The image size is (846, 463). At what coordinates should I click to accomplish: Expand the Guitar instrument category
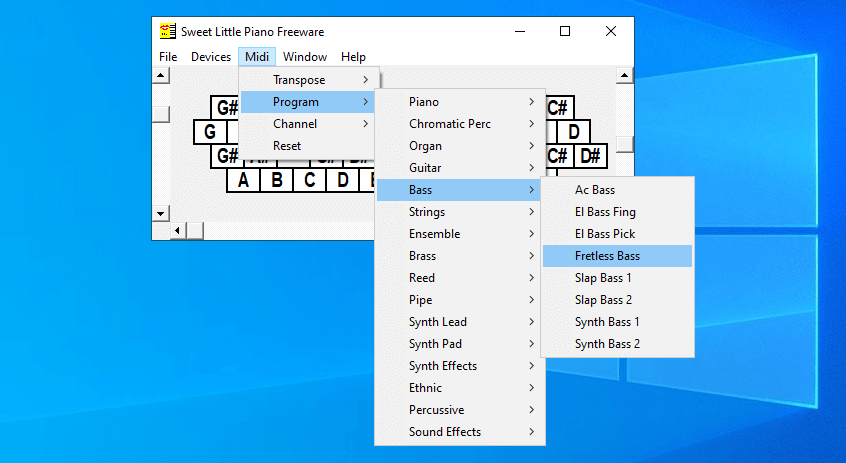[460, 168]
